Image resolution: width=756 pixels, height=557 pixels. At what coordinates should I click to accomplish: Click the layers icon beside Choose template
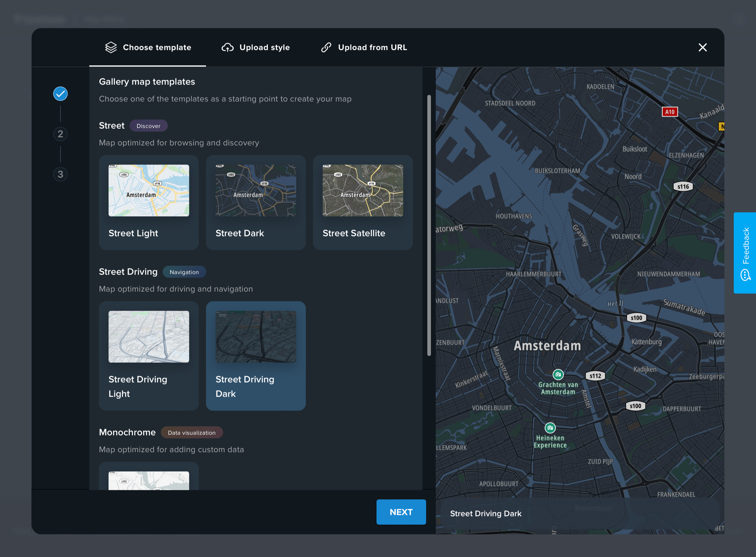tap(111, 48)
